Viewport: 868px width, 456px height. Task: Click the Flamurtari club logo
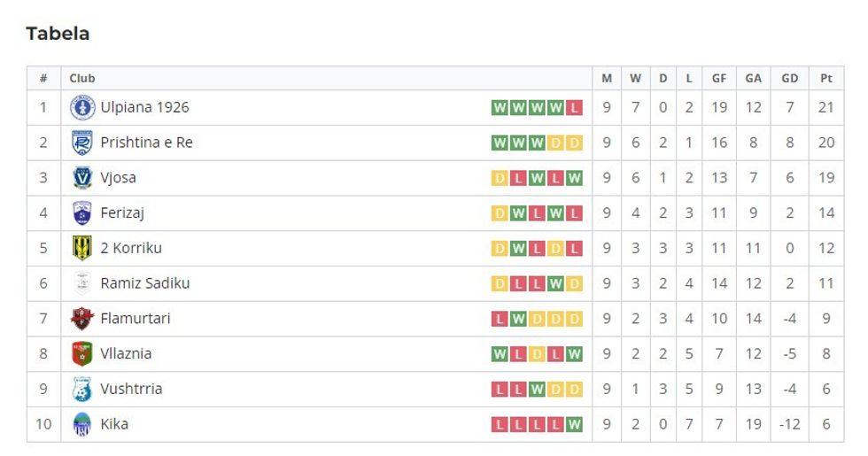pos(82,319)
